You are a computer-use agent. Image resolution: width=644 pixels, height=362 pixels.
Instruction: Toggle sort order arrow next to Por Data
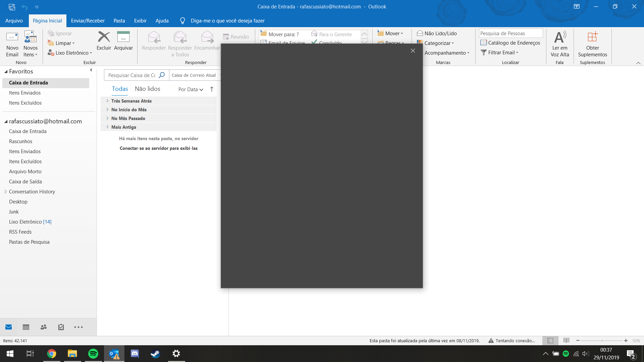coord(212,89)
